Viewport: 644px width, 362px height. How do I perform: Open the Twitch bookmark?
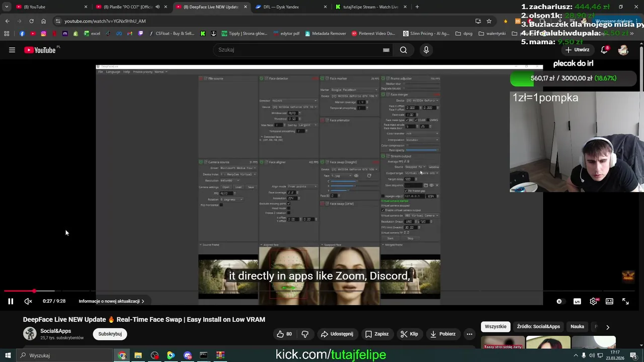(x=140, y=34)
